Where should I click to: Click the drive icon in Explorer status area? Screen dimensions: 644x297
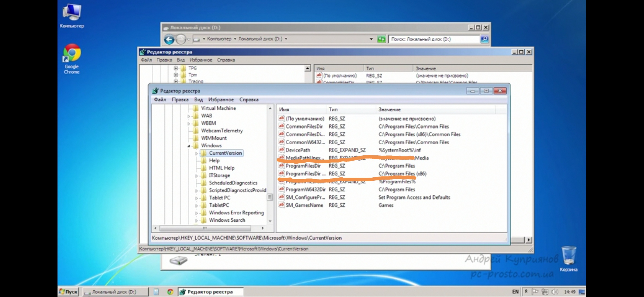coord(178,260)
